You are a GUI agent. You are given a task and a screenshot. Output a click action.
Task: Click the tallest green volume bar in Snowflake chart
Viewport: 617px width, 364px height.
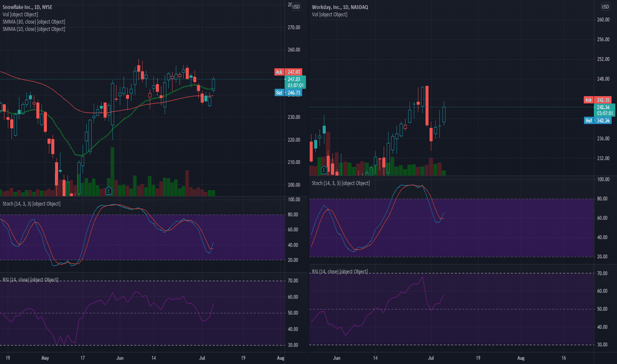(113, 171)
